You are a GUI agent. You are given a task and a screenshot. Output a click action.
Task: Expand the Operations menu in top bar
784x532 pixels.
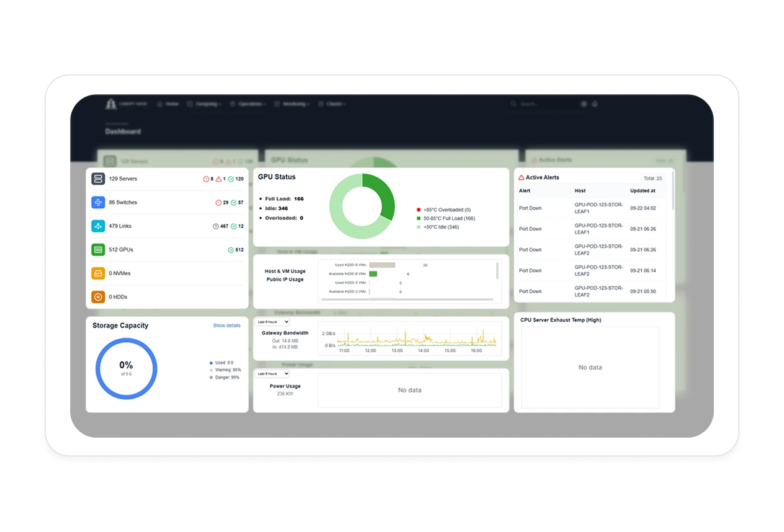point(247,104)
